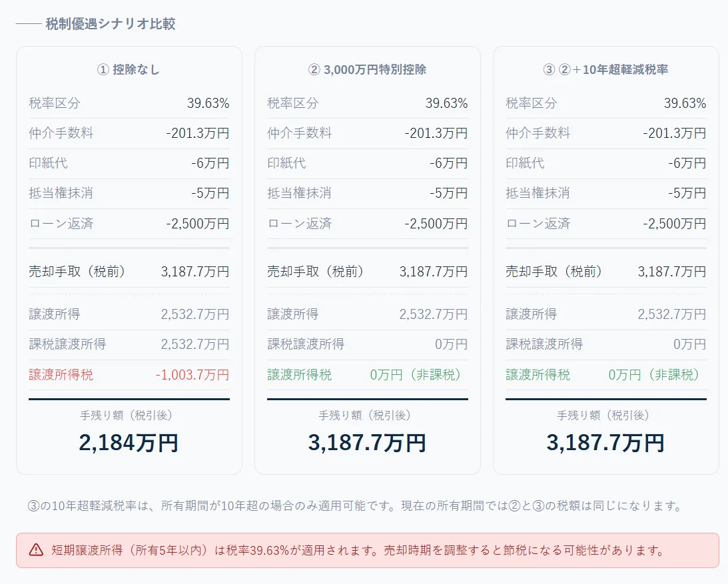Click 抵当権抹消 label in 3,000万円特別控除 card
The width and height of the screenshot is (728, 584).
[x=300, y=193]
